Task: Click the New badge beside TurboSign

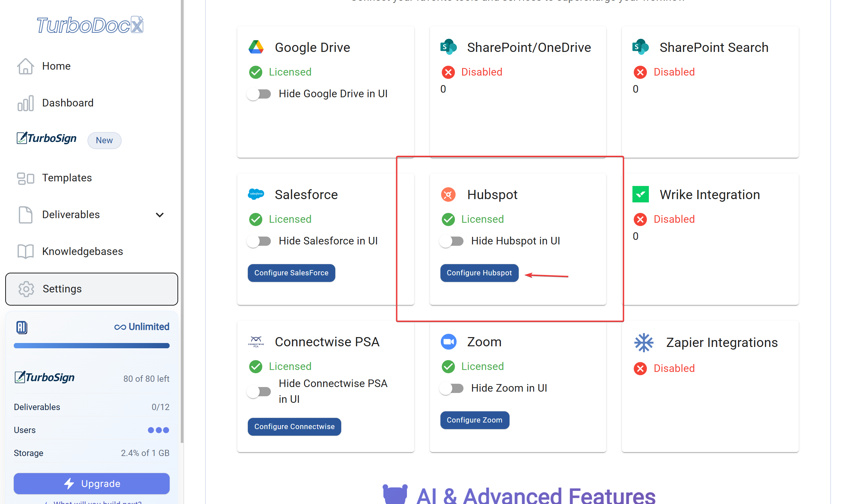Action: (104, 140)
